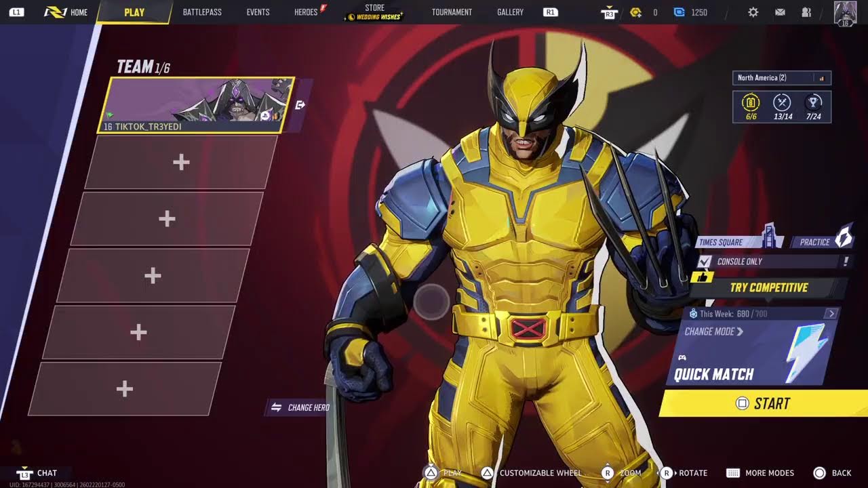Click the TIKTOK_TR3YEDI team member card

point(197,104)
